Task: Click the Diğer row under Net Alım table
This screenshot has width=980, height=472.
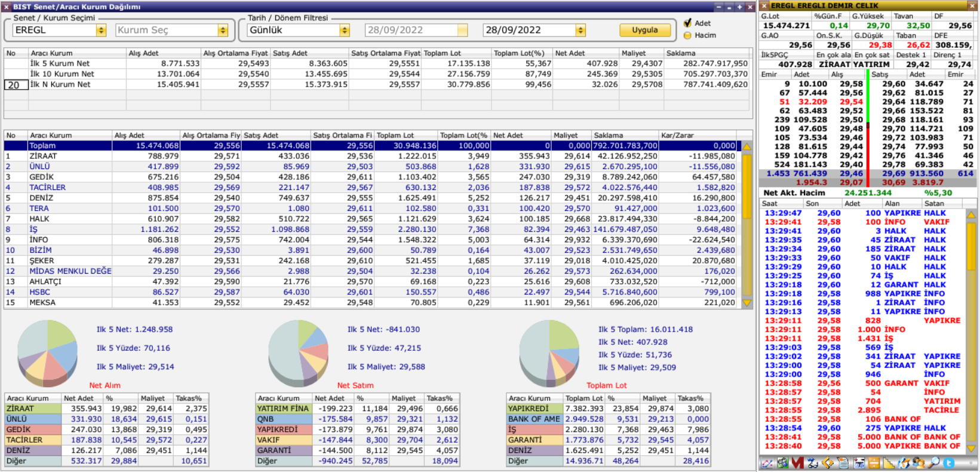Action: click(x=107, y=461)
